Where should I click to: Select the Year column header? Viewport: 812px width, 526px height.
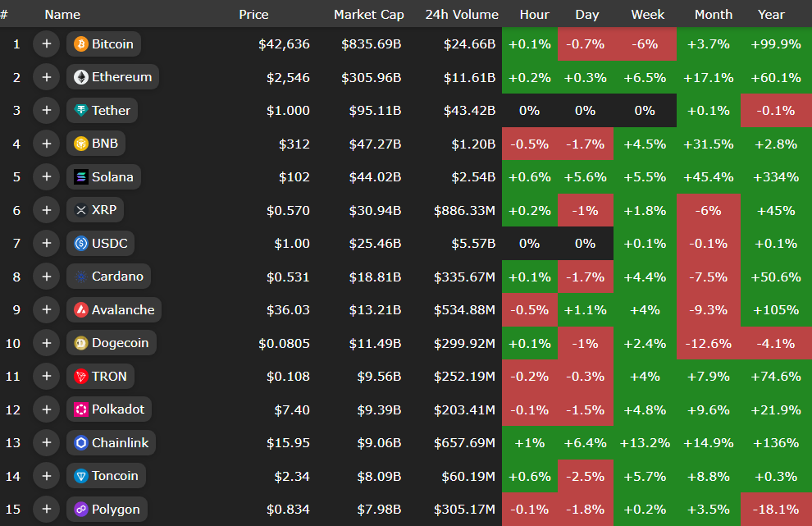771,15
